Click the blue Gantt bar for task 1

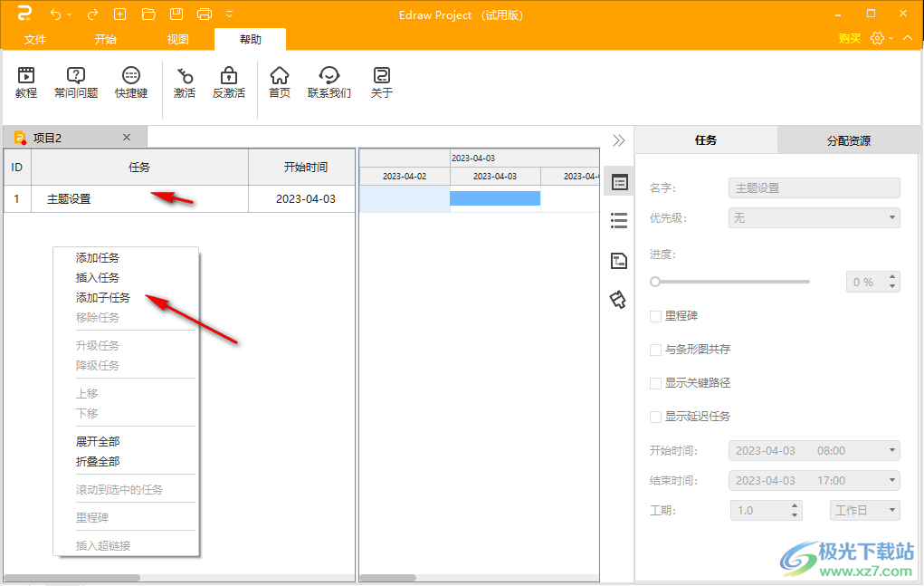[x=495, y=198]
